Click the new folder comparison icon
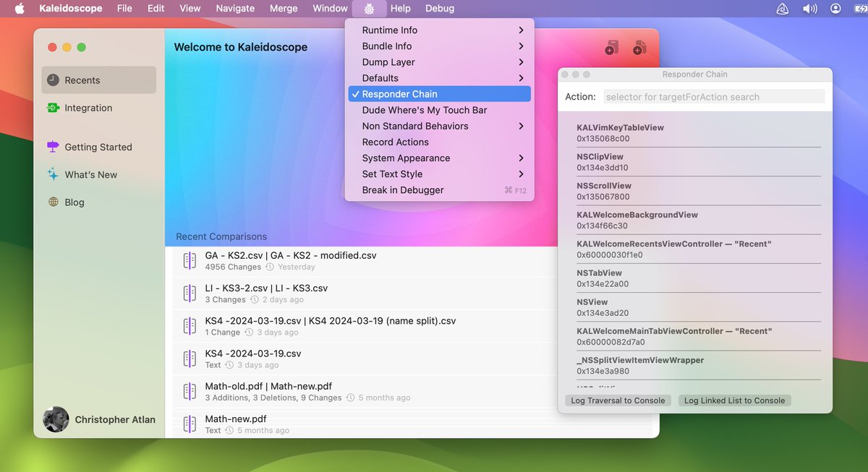The width and height of the screenshot is (868, 472). [611, 48]
